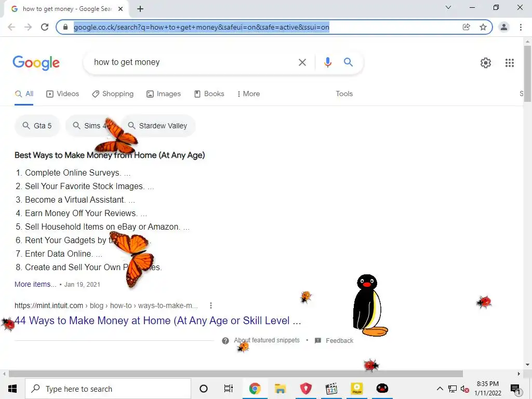532x399 pixels.
Task: Switch to the Videos tab
Action: click(x=63, y=94)
